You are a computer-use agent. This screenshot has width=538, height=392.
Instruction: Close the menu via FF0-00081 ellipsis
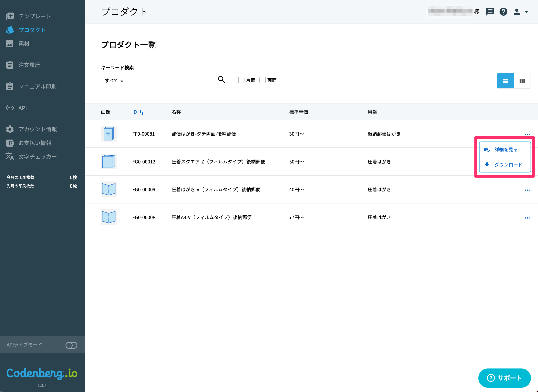(x=527, y=134)
